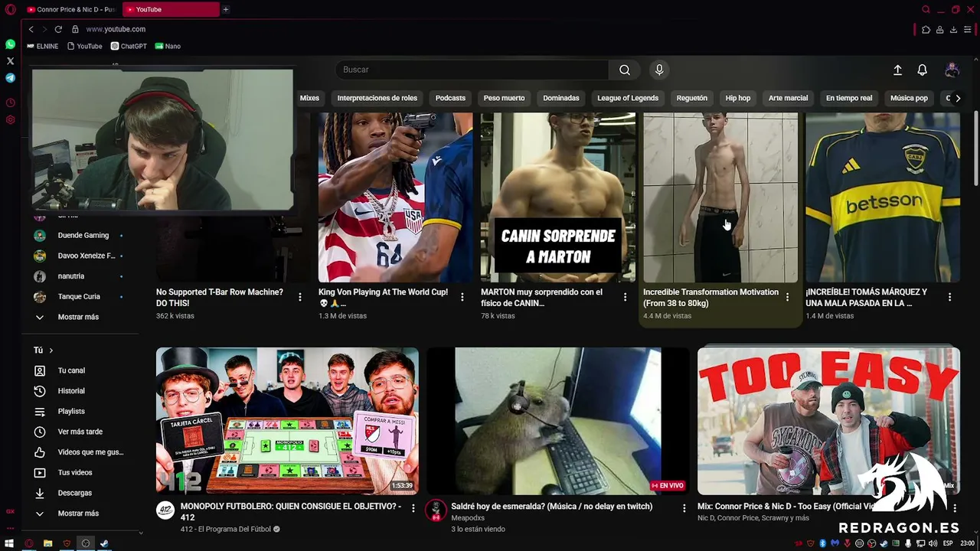The image size is (980, 551).
Task: Open Opera easy setup sliders icon
Action: pos(968,30)
